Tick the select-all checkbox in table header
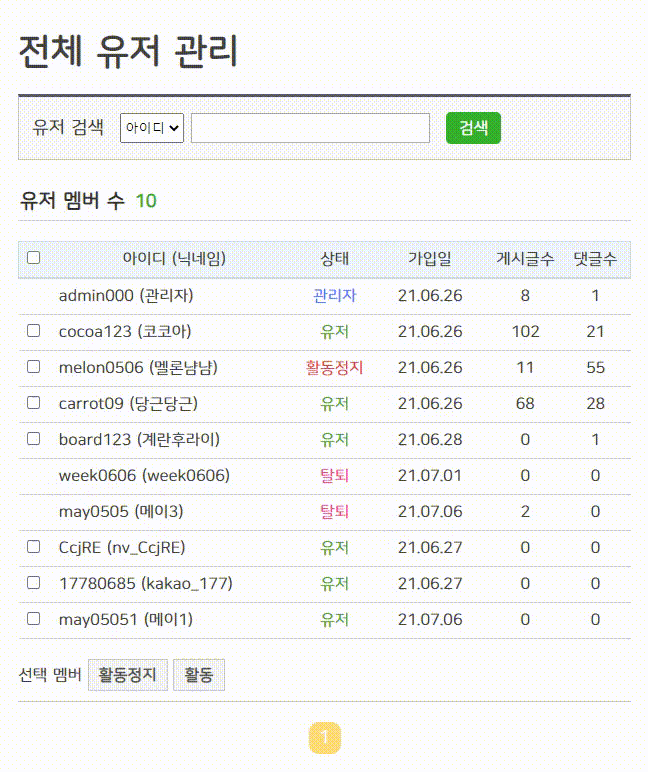 [x=33, y=257]
